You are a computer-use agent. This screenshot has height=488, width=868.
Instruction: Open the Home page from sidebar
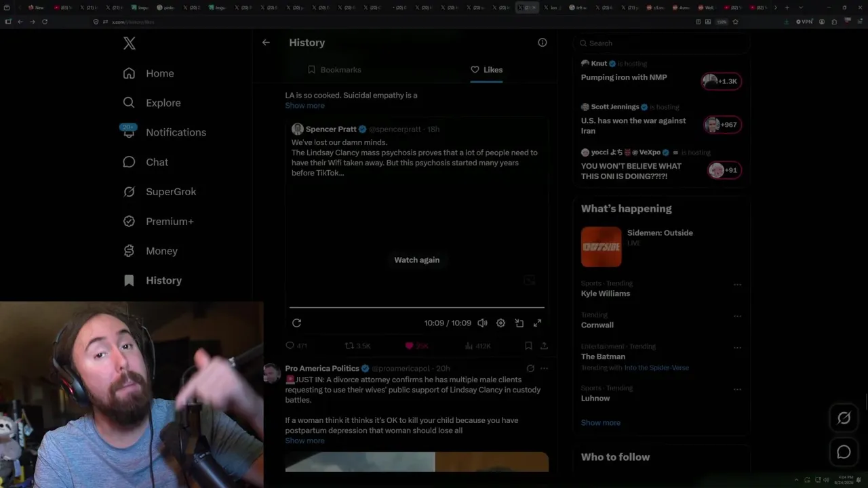[149, 73]
